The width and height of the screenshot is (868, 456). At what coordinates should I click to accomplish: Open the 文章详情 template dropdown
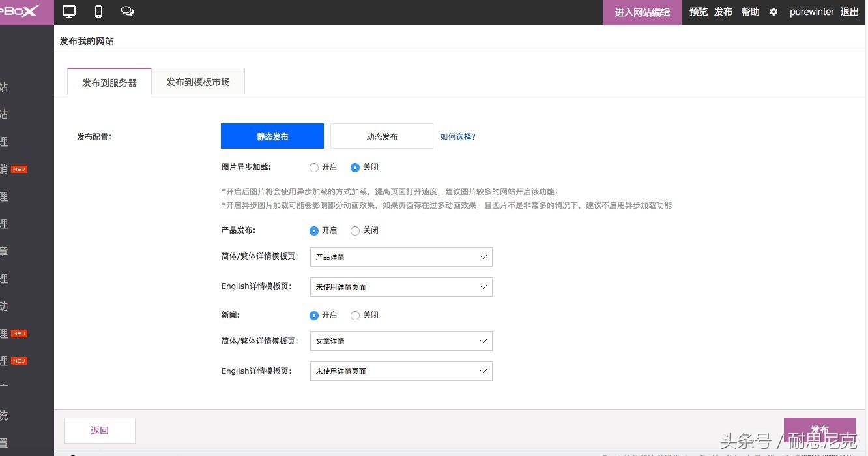(401, 341)
